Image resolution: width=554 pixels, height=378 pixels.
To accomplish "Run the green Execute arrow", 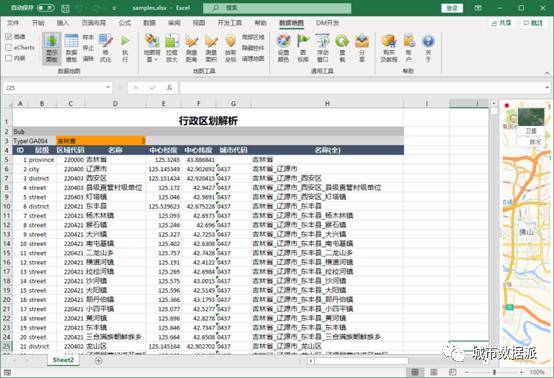I will [x=125, y=48].
